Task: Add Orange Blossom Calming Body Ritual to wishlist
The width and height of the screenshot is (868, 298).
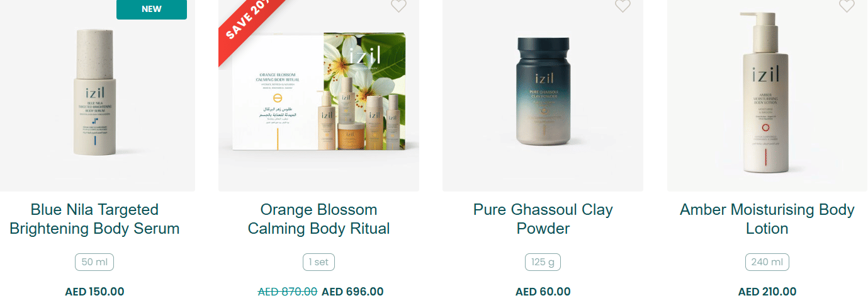Action: coord(398,6)
